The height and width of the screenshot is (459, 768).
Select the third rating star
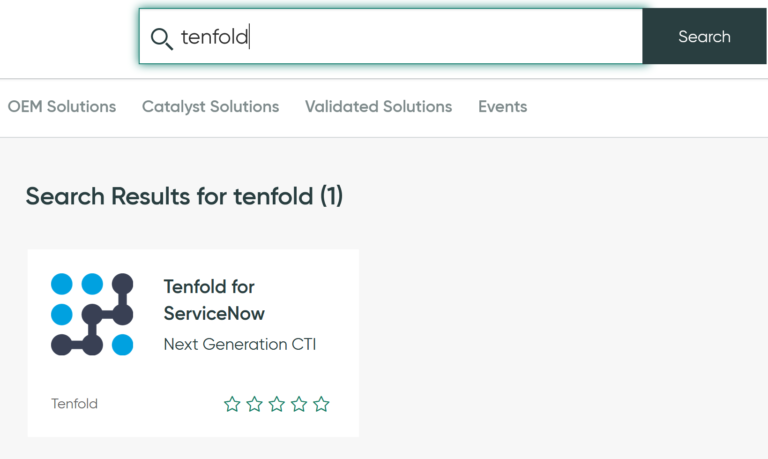tap(277, 404)
